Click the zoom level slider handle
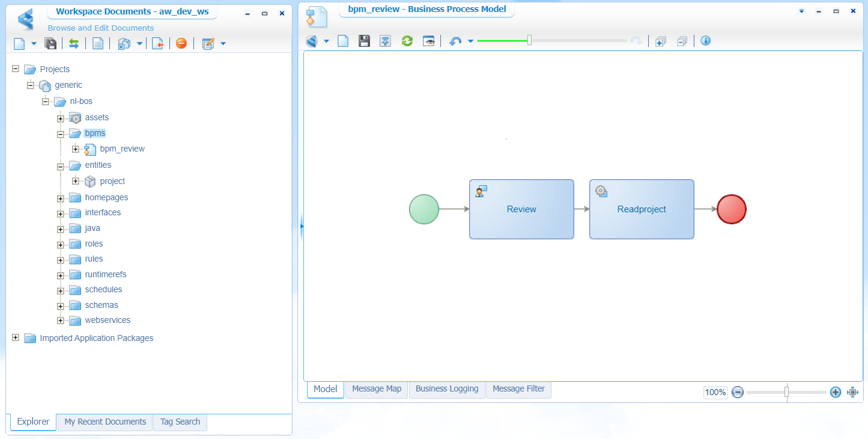The image size is (868, 439). coord(786,392)
